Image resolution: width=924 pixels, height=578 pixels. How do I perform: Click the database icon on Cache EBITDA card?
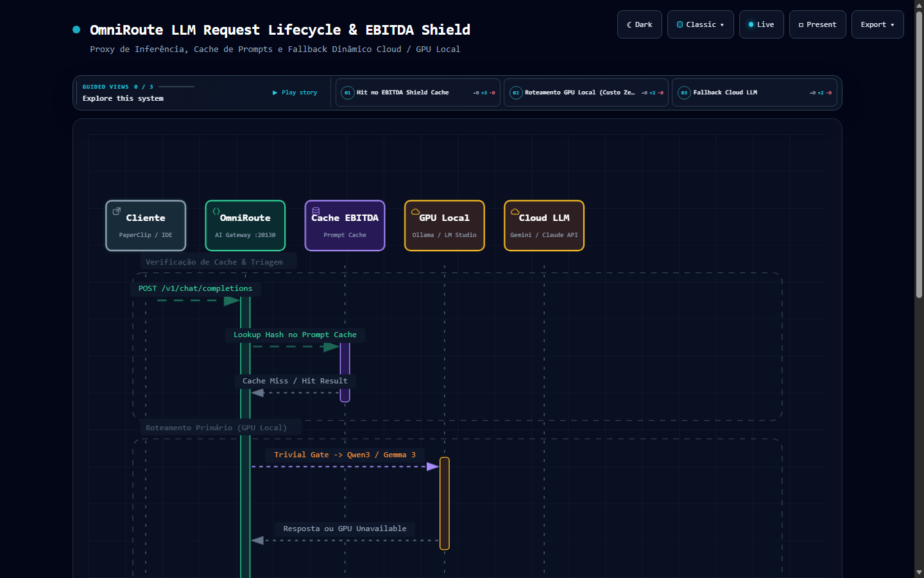(316, 211)
